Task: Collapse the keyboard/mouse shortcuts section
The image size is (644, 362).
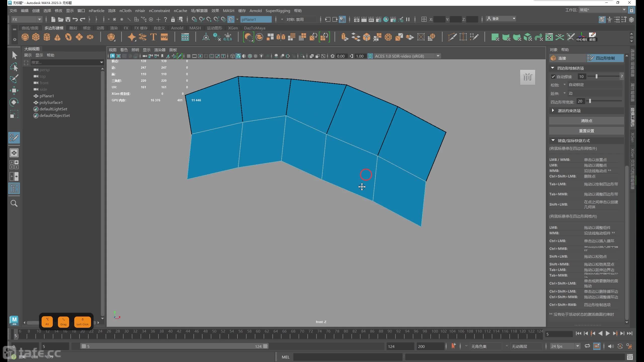Action: tap(553, 141)
